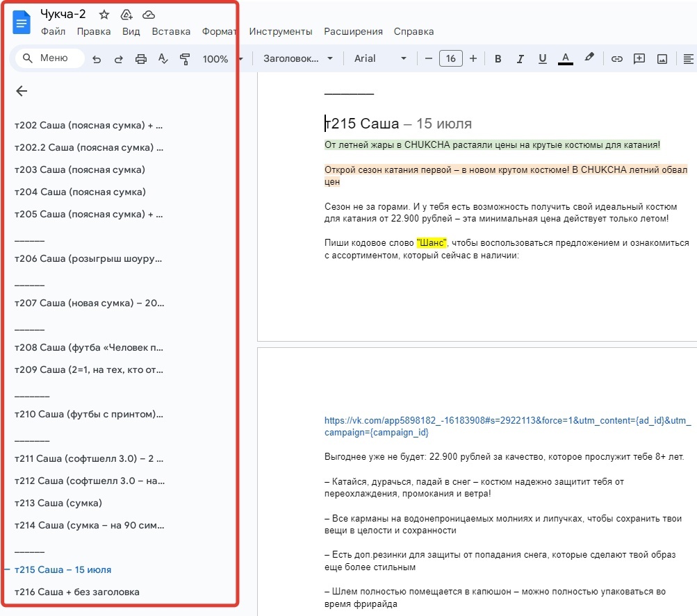Go to outline item т211 Саша (софтшелл 3.0)
This screenshot has width=697, height=616.
click(x=89, y=458)
